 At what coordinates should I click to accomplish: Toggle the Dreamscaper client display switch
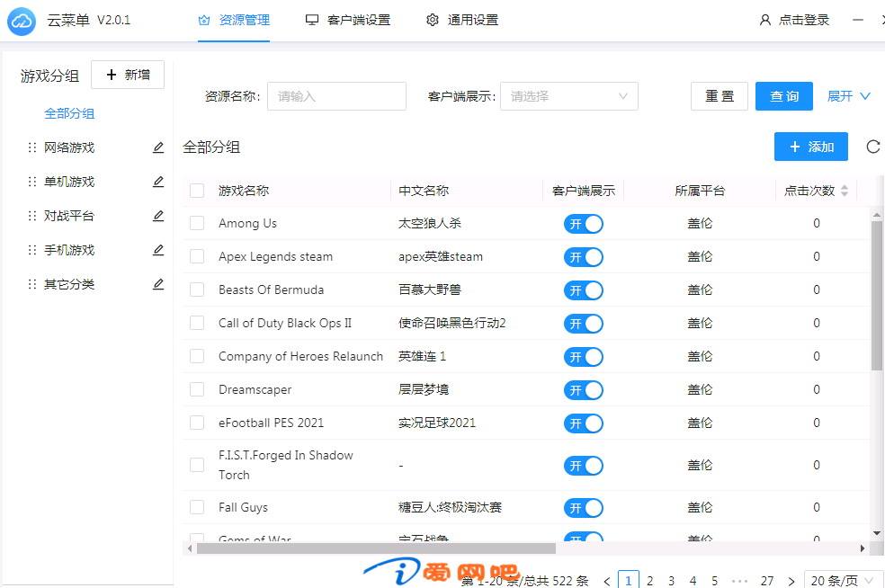tap(584, 390)
